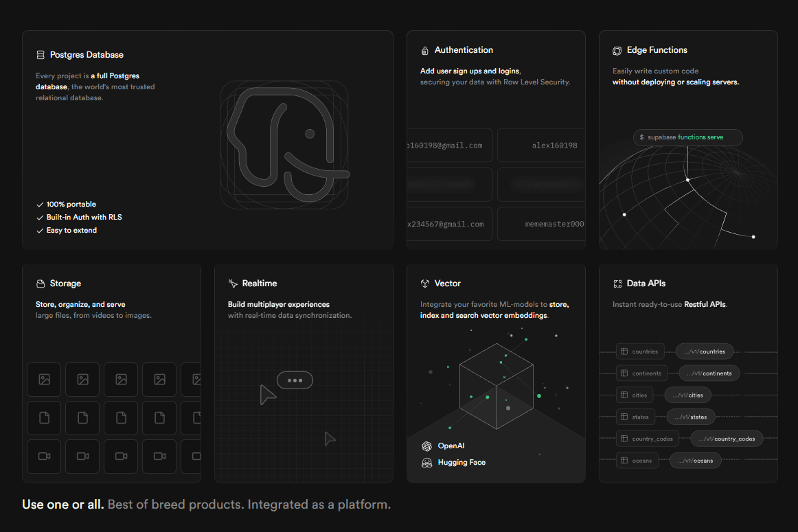Image resolution: width=798 pixels, height=532 pixels.
Task: Click the large Postgres elephant illustration
Action: point(284,146)
